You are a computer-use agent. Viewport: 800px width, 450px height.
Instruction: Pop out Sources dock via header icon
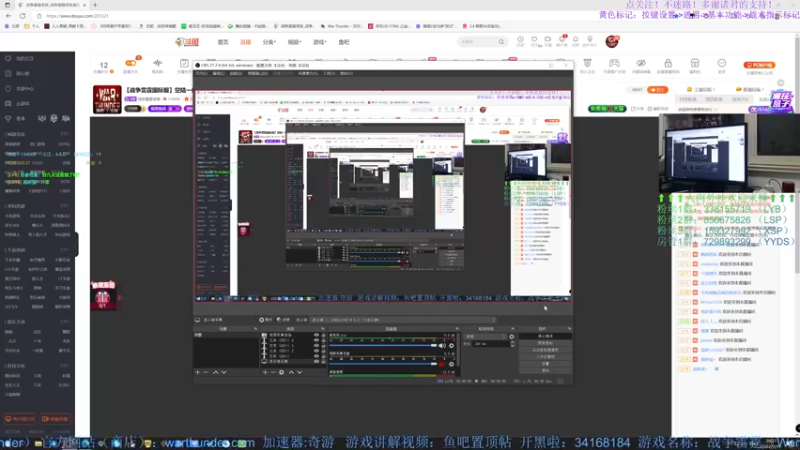pyautogui.click(x=322, y=329)
